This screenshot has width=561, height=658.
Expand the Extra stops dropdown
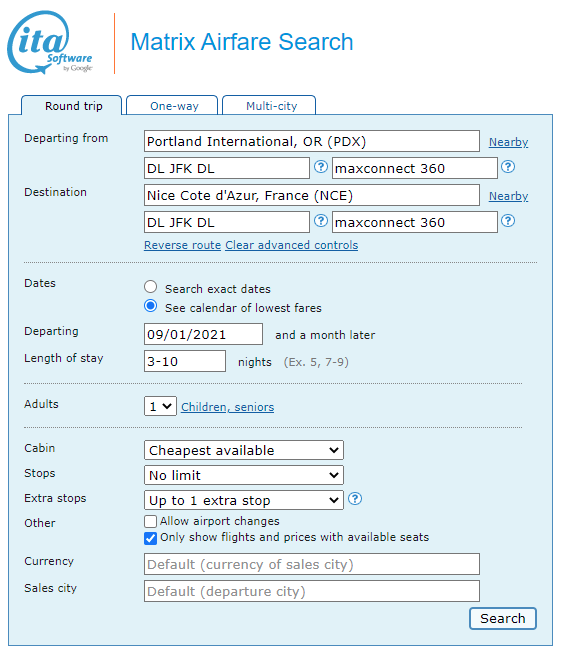pyautogui.click(x=244, y=500)
